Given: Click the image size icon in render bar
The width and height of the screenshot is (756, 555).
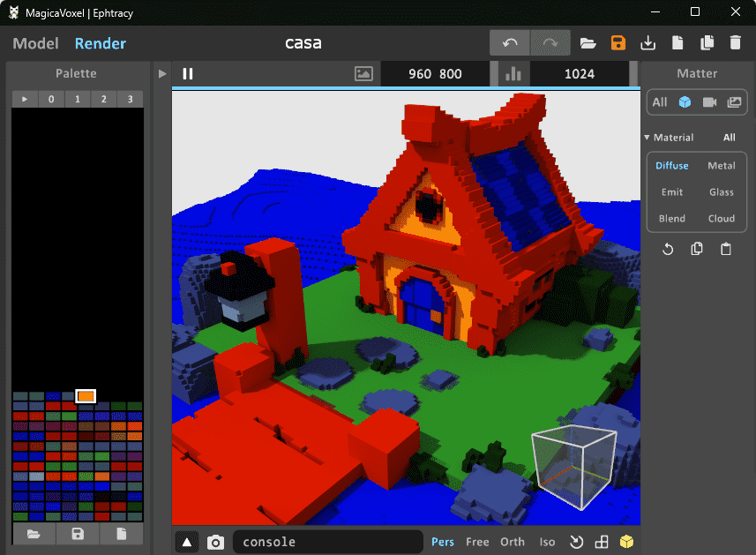Looking at the screenshot, I should coord(363,74).
